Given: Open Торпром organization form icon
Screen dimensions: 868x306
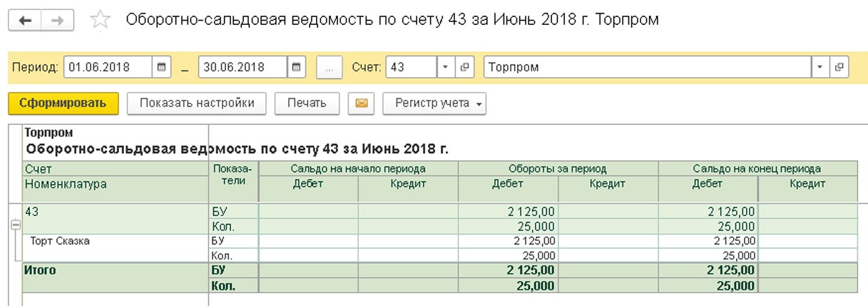Looking at the screenshot, I should 839,67.
